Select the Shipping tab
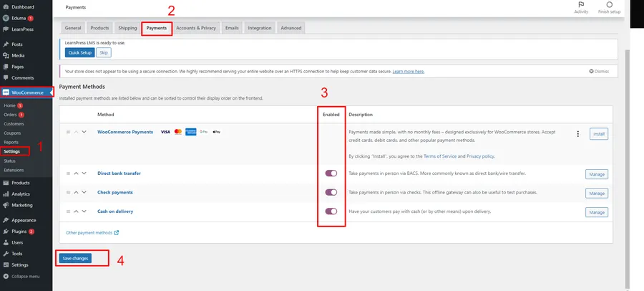This screenshot has width=644, height=291. coord(128,28)
